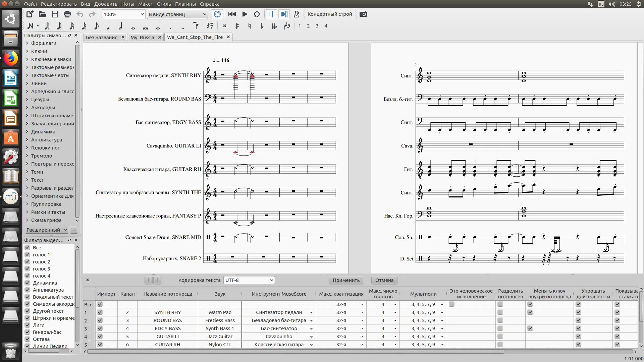Toggle the metronome icon
This screenshot has height=362, width=644.
point(297,14)
